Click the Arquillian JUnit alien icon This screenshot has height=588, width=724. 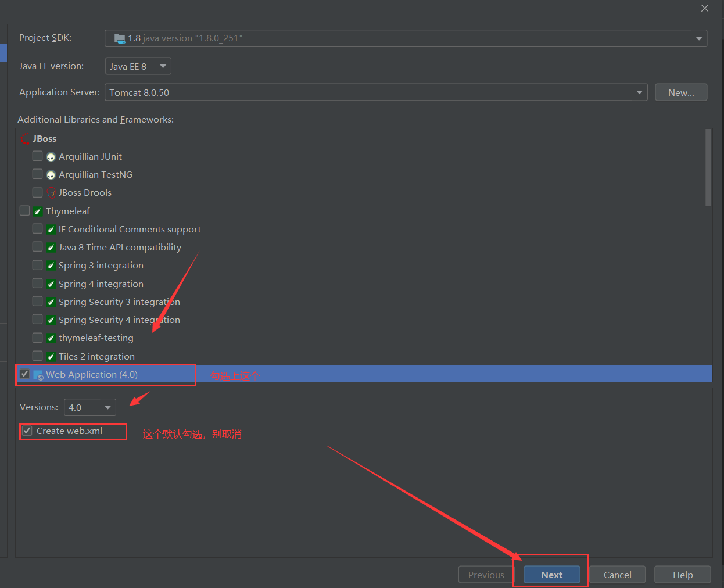(x=51, y=157)
